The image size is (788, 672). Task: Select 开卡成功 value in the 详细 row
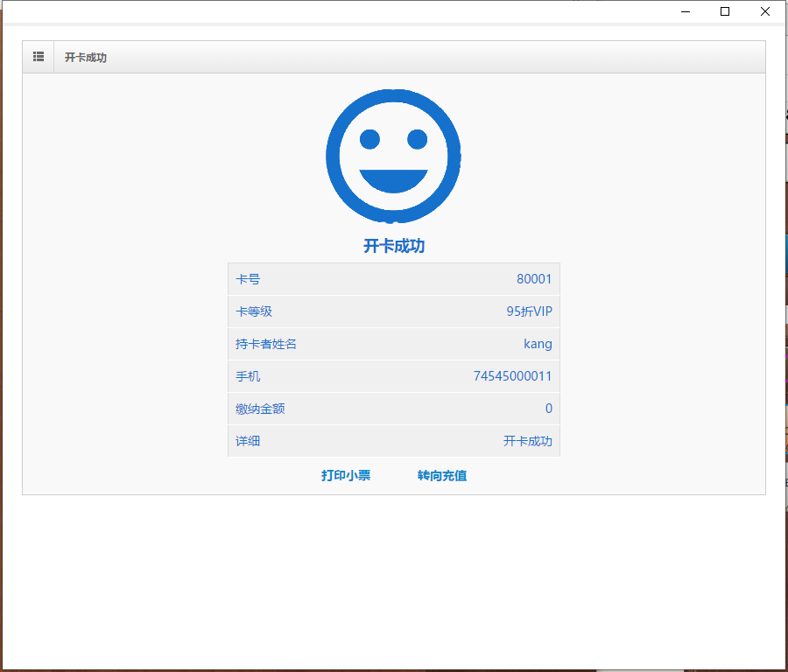pyautogui.click(x=528, y=441)
